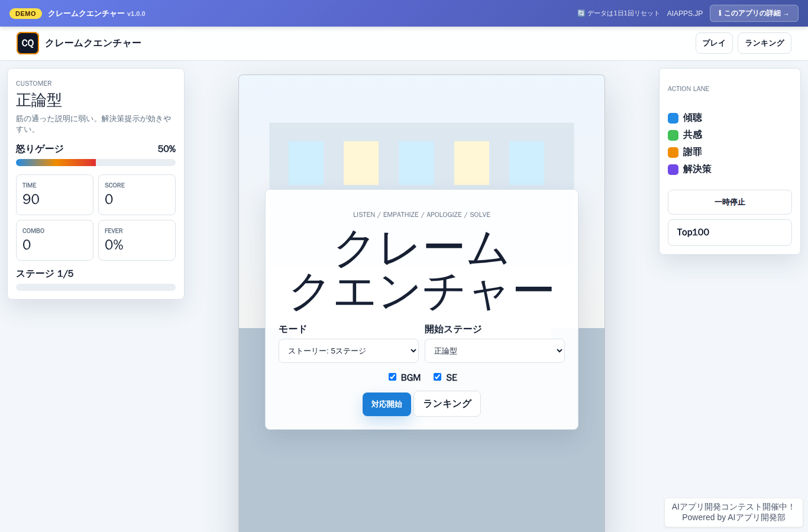Click the CQ app logo icon
Image resolution: width=808 pixels, height=532 pixels.
(28, 43)
